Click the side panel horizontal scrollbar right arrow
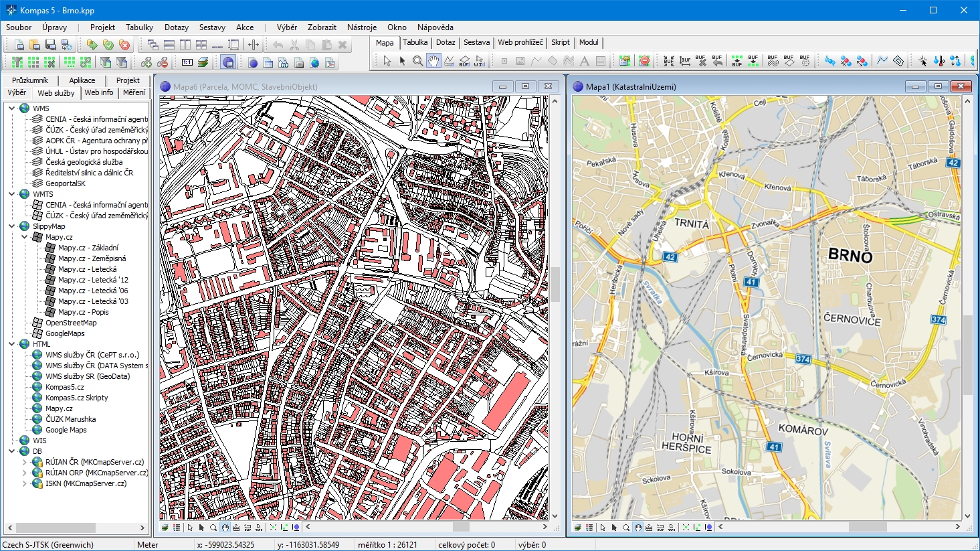The image size is (980, 551). click(x=142, y=528)
